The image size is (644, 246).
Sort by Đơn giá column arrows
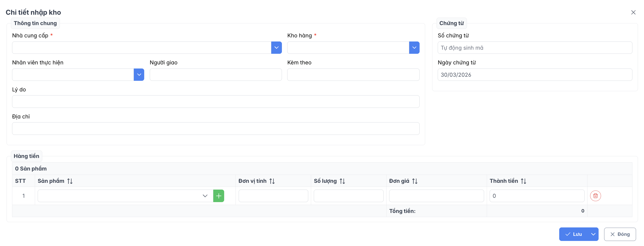[415, 181]
